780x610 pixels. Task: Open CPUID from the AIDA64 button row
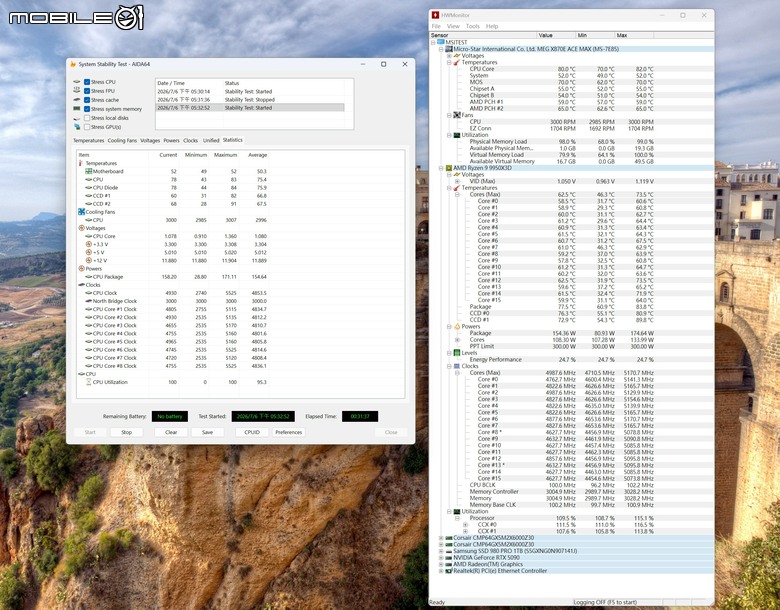tap(252, 432)
